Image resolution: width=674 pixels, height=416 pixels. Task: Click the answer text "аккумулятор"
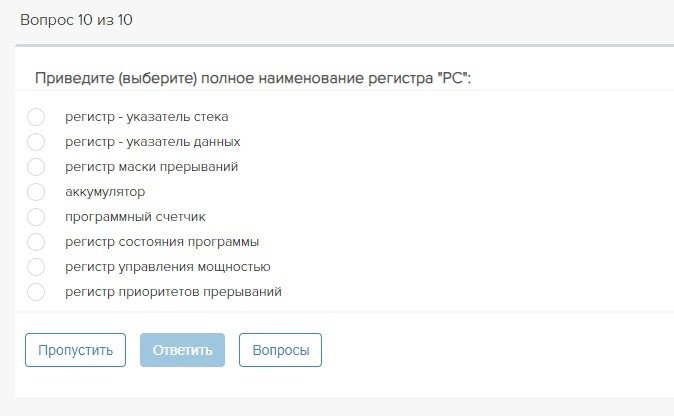tap(105, 192)
